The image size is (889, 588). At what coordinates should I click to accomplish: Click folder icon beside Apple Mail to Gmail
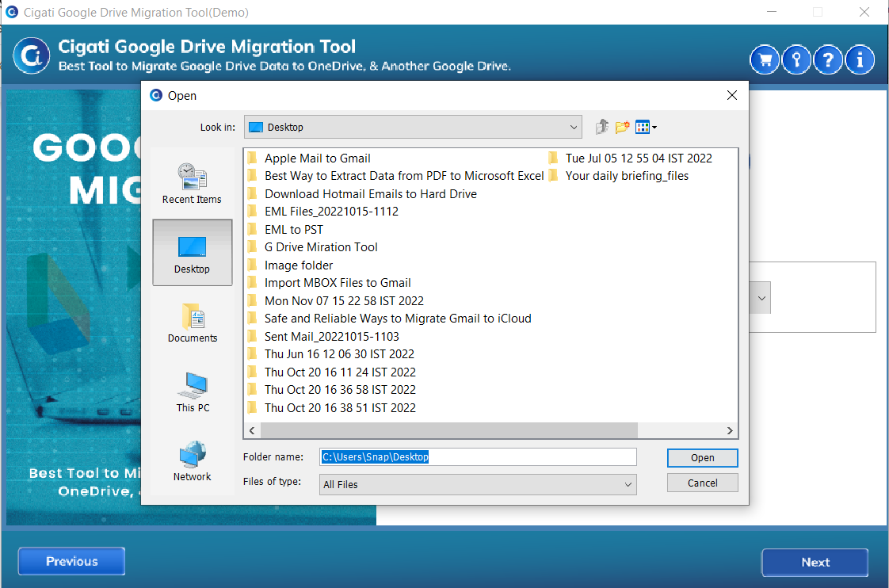252,158
